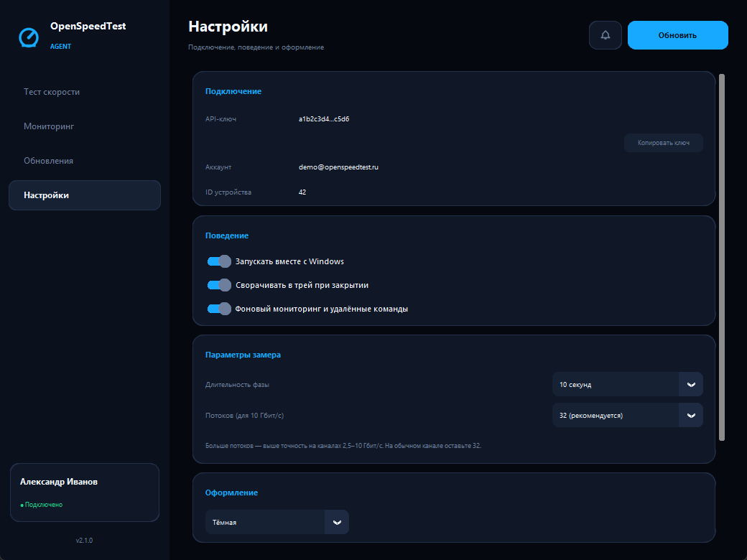The width and height of the screenshot is (747, 560).
Task: Open the Тёмная theme dropdown
Action: tap(277, 523)
